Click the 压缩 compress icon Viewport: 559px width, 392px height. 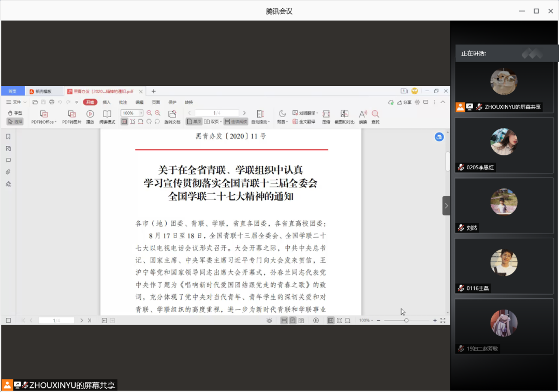pyautogui.click(x=326, y=114)
